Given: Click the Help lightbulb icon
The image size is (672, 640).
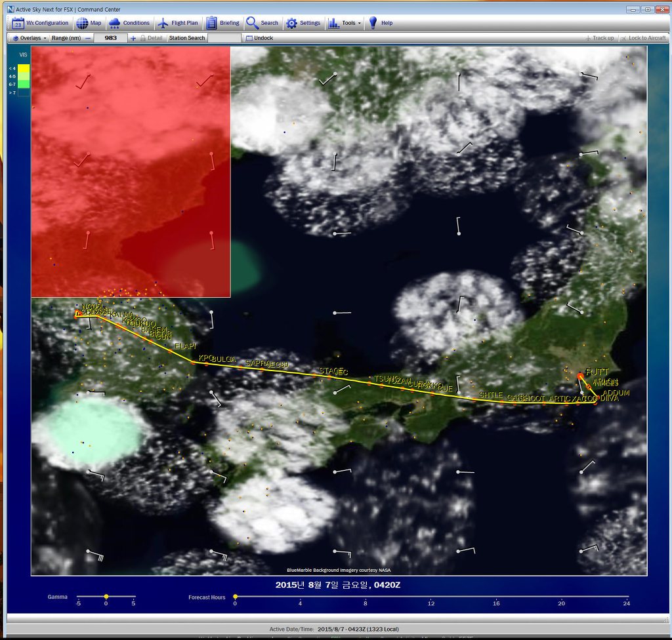Looking at the screenshot, I should [x=373, y=23].
